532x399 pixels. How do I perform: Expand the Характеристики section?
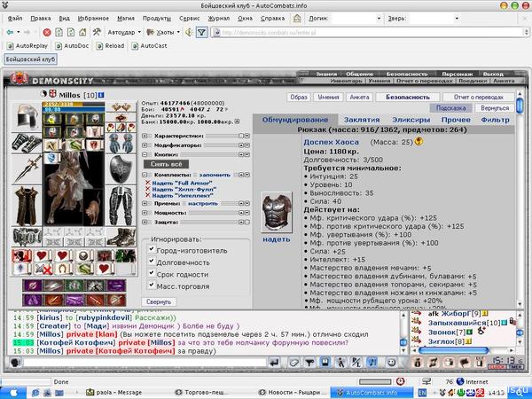145,136
